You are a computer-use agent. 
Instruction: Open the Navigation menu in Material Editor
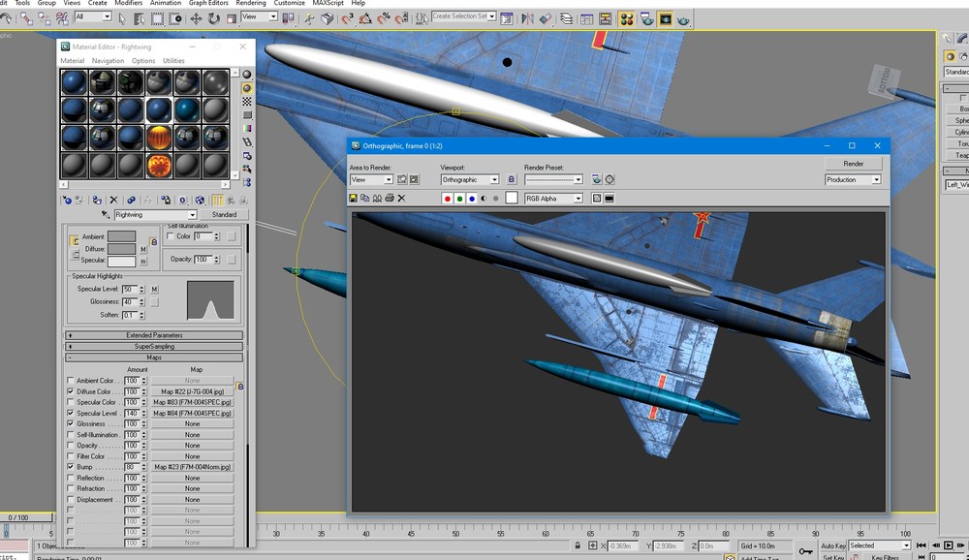[x=108, y=61]
